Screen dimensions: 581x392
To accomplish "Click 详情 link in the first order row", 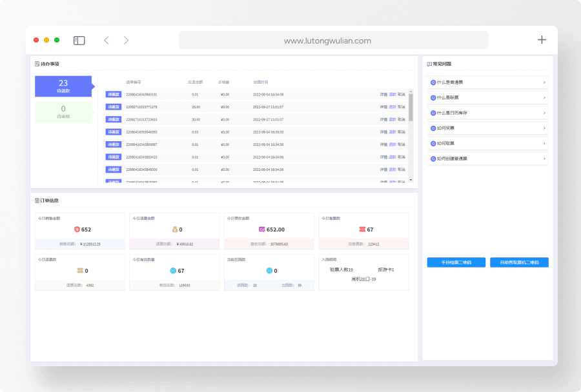I will [383, 95].
